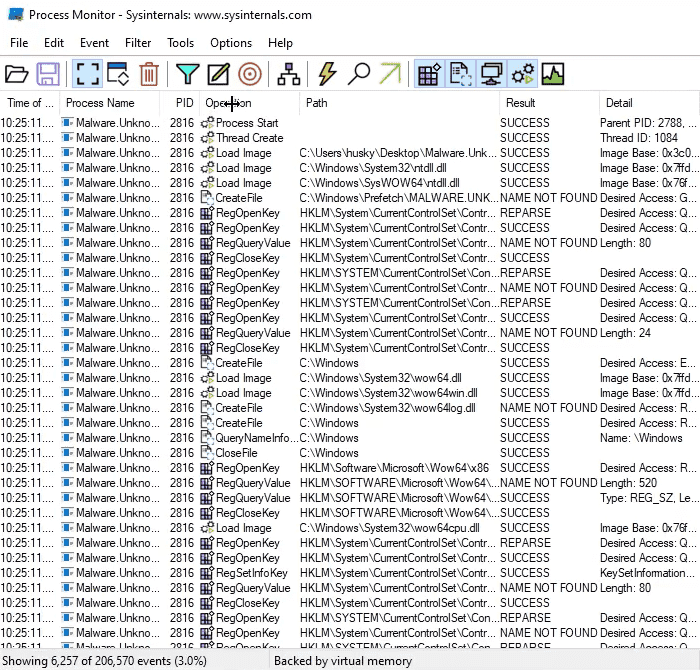This screenshot has height=670, width=700.
Task: Select the QueryNameInfo row for C:\Windows
Action: click(350, 438)
